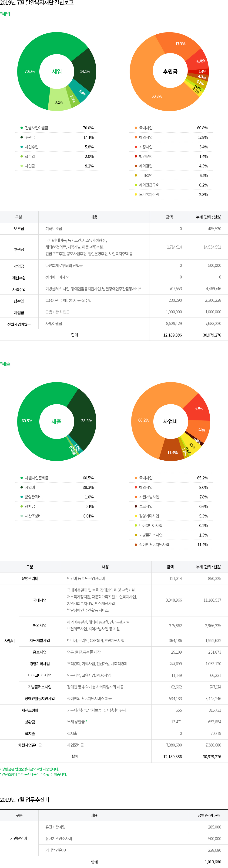Click the *세출 section heading

point(5,364)
